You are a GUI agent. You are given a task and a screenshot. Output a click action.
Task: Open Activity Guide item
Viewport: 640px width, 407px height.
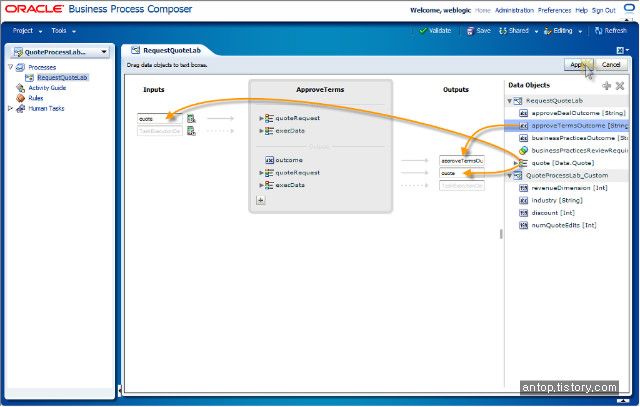tap(47, 88)
